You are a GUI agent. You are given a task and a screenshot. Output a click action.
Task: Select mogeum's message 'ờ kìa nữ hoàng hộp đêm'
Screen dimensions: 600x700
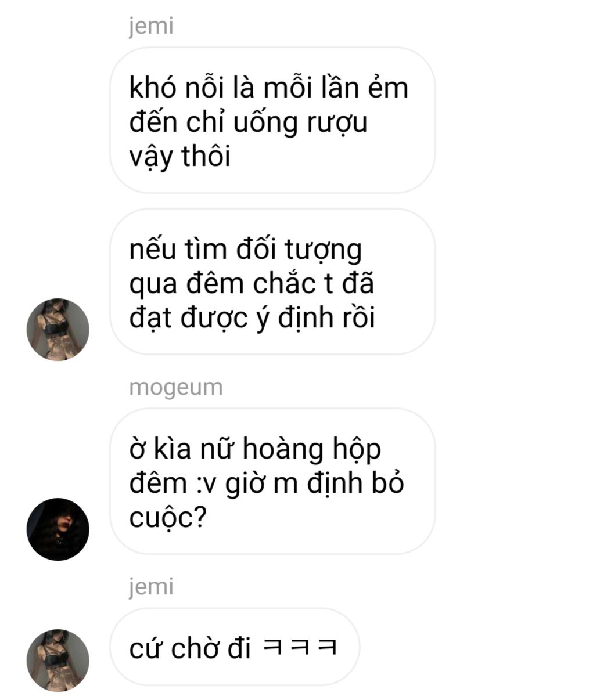272,481
